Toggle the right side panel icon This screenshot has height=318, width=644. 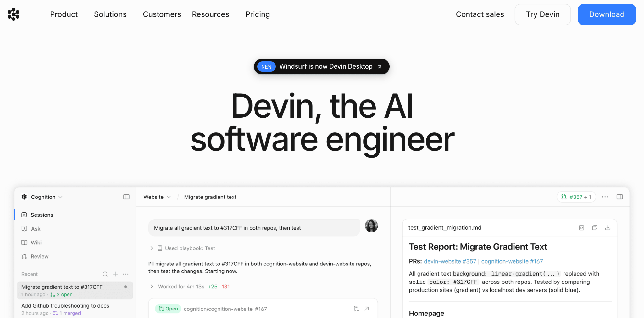coord(620,197)
